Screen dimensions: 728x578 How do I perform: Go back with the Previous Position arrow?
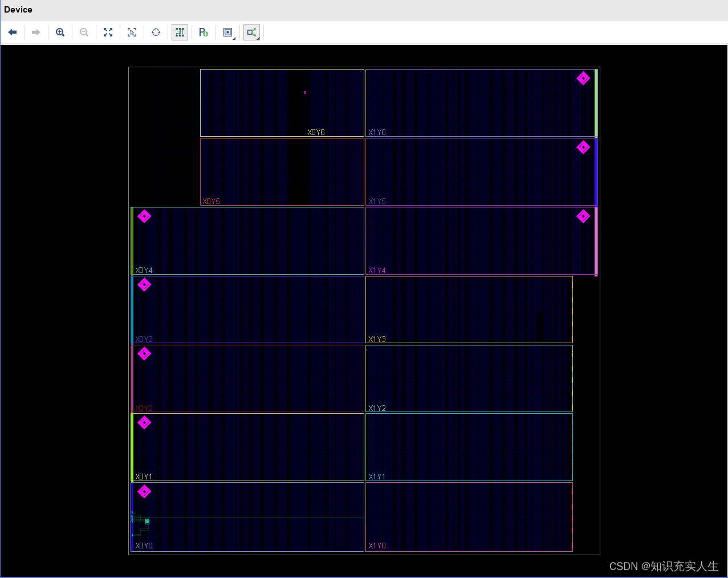coord(13,32)
